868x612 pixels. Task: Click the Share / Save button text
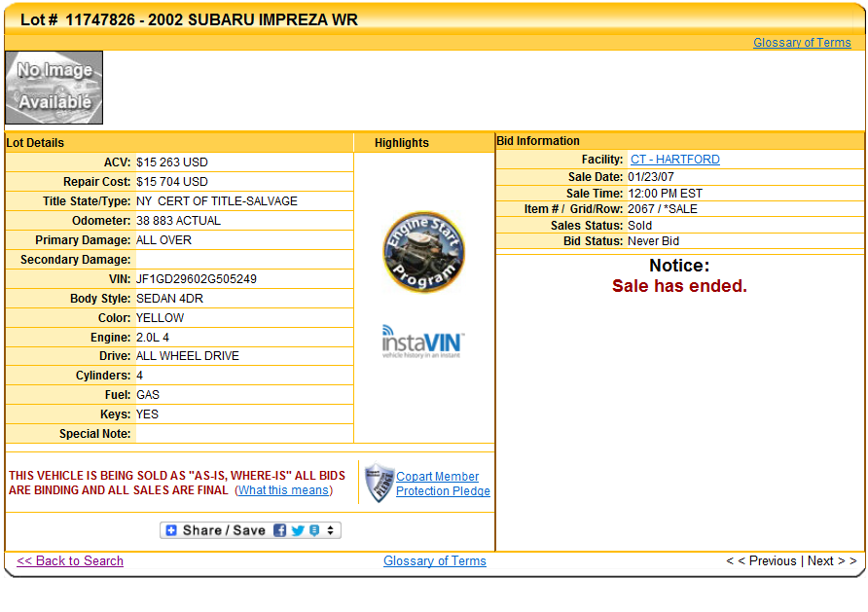pos(224,530)
